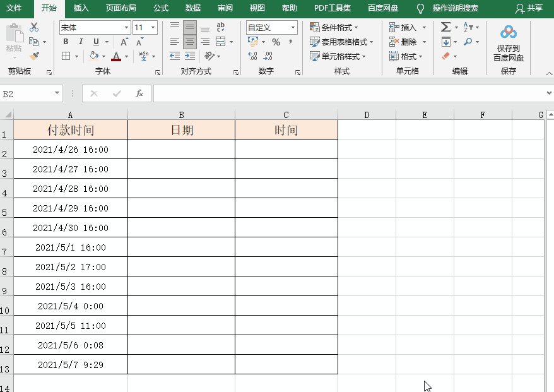Decrease indent of cell content
This screenshot has height=392, width=554.
(x=175, y=56)
